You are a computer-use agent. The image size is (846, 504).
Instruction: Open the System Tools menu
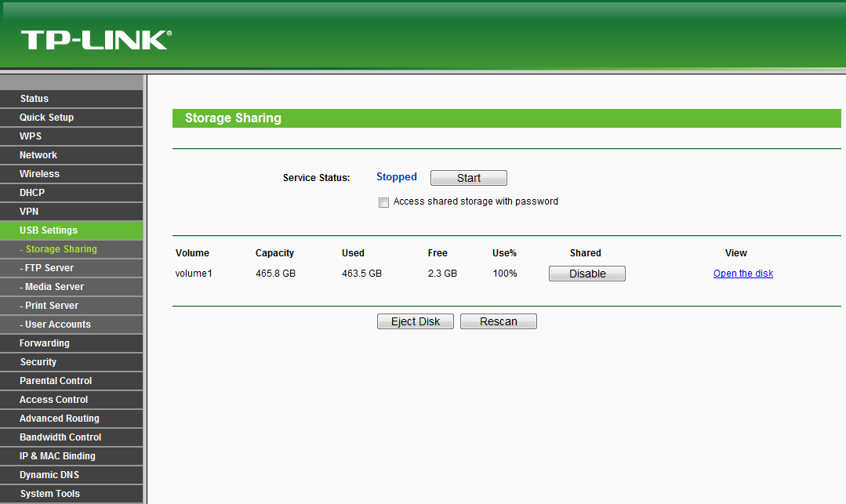(71, 494)
